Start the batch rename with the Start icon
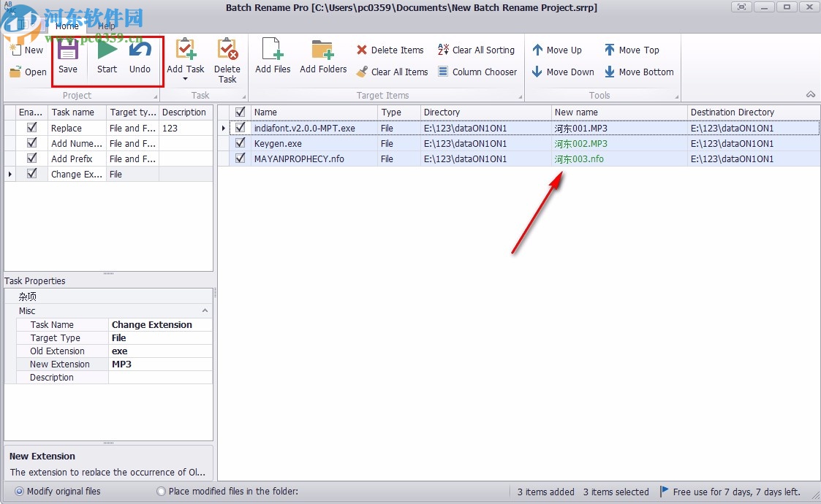Screen dimensions: 821x504 point(107,51)
